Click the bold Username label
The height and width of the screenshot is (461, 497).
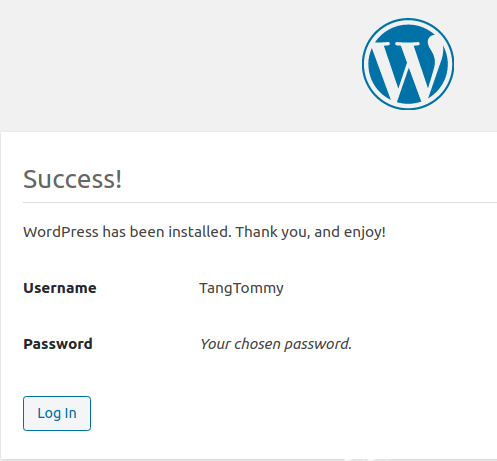[60, 288]
